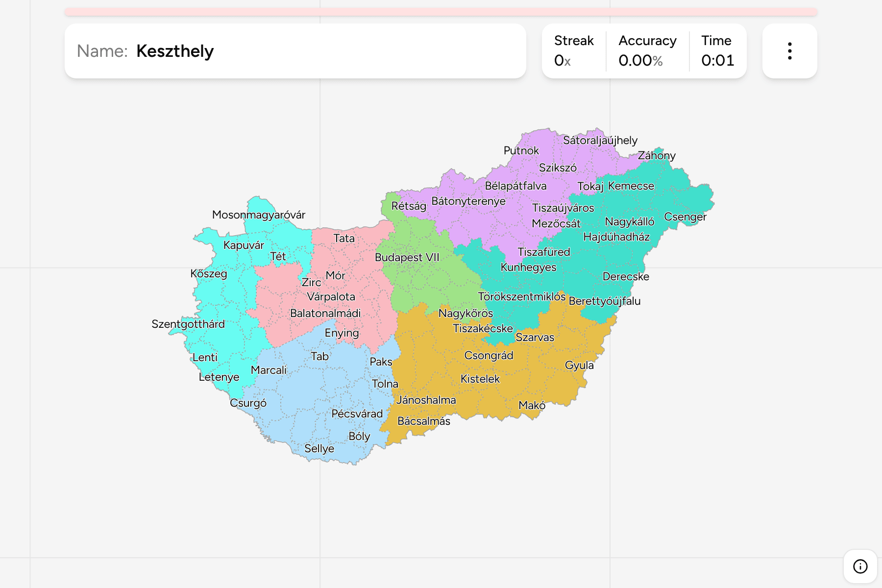This screenshot has height=588, width=882.
Task: Select the Sátoraljaújhely district label
Action: coord(600,140)
